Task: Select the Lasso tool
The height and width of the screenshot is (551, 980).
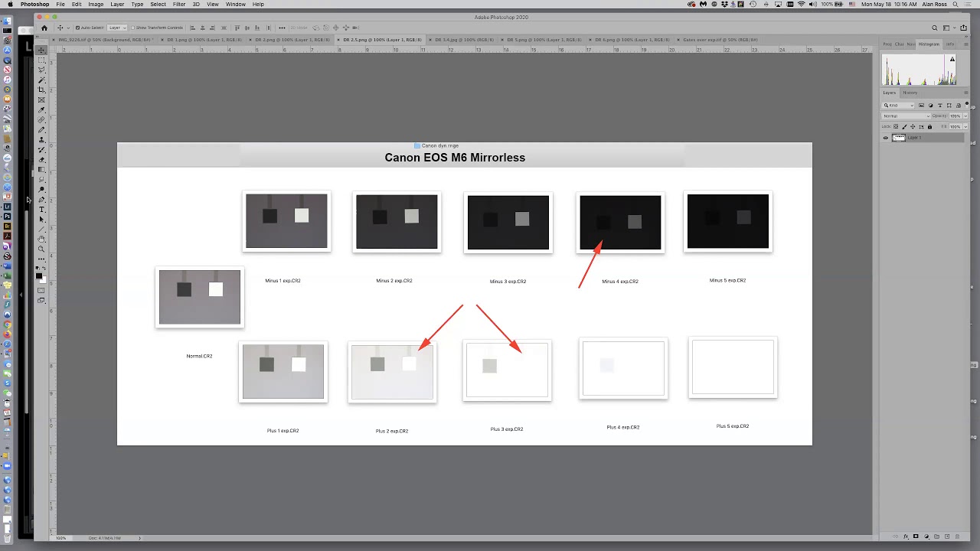Action: point(42,69)
